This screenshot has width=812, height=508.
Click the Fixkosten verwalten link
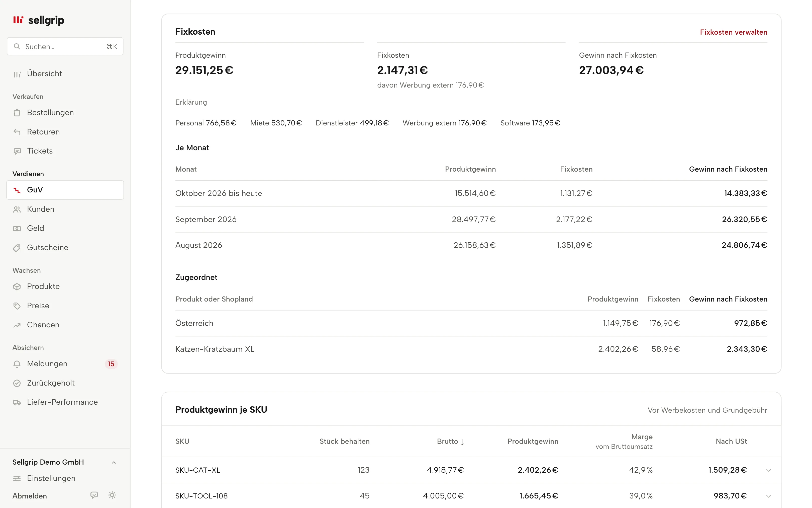[x=734, y=32]
